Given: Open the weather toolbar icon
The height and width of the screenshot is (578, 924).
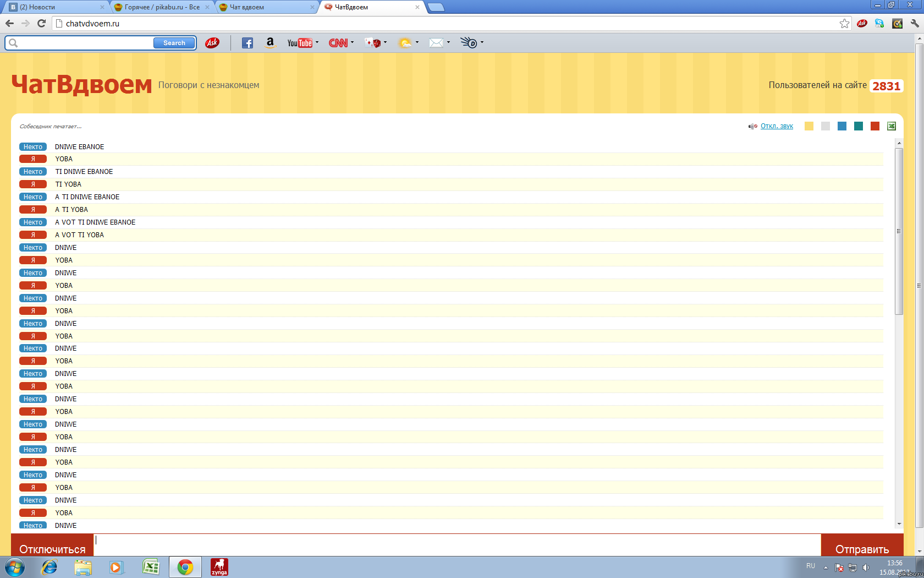Looking at the screenshot, I should click(x=405, y=43).
